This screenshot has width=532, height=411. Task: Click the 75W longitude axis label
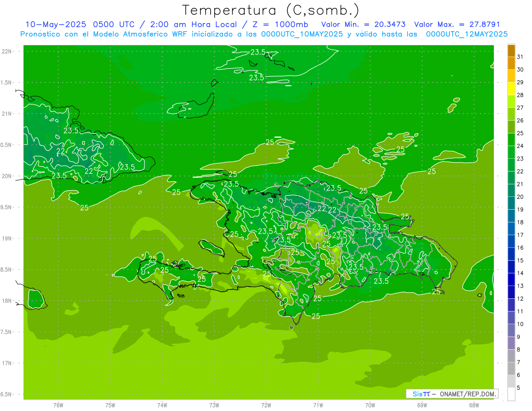(110, 405)
